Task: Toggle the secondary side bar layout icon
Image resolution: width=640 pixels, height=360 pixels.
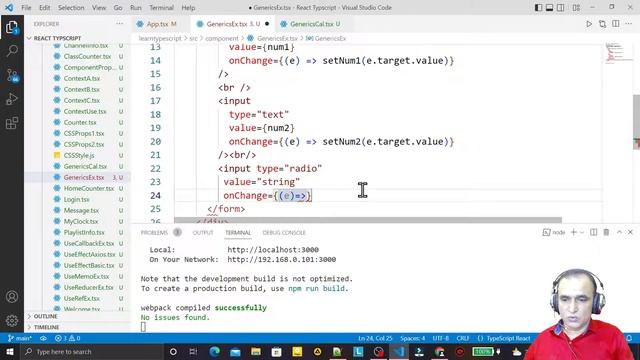Action: 561,7
